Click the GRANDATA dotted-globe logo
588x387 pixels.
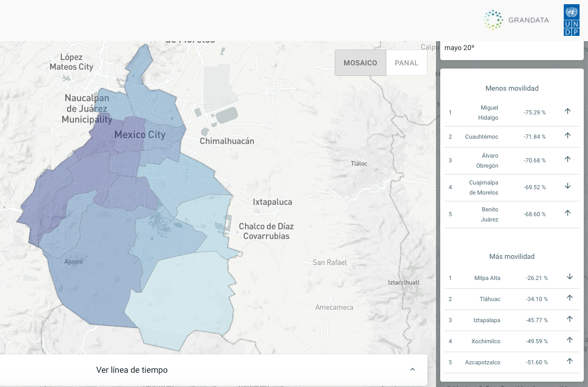coord(494,20)
